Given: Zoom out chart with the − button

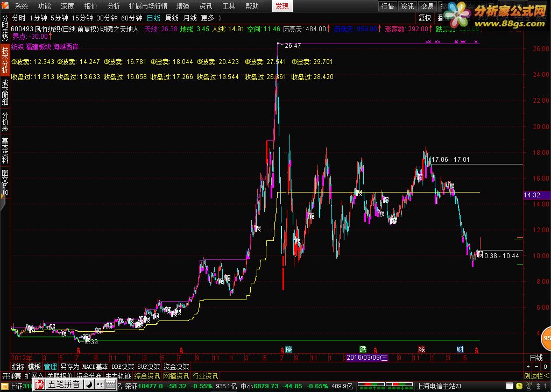Looking at the screenshot, I should [x=536, y=367].
